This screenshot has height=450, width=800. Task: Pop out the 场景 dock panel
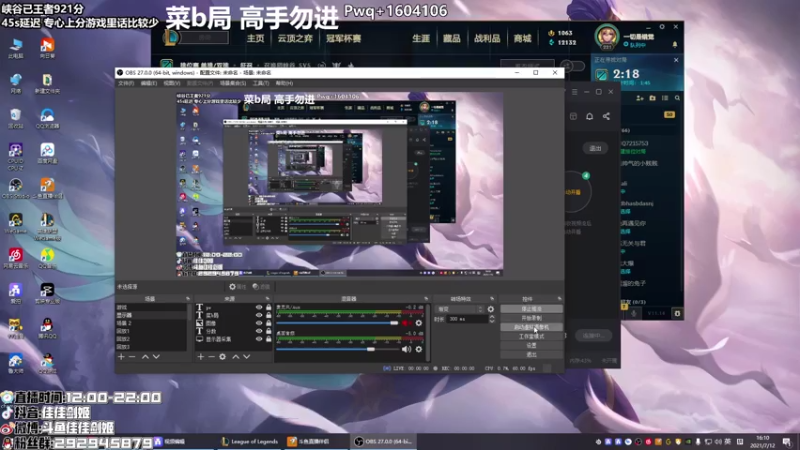point(188,299)
